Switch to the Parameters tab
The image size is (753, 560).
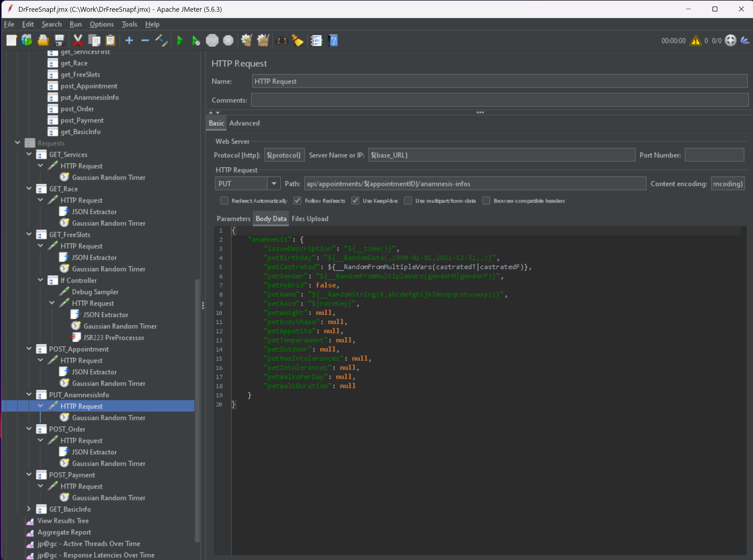(x=233, y=219)
